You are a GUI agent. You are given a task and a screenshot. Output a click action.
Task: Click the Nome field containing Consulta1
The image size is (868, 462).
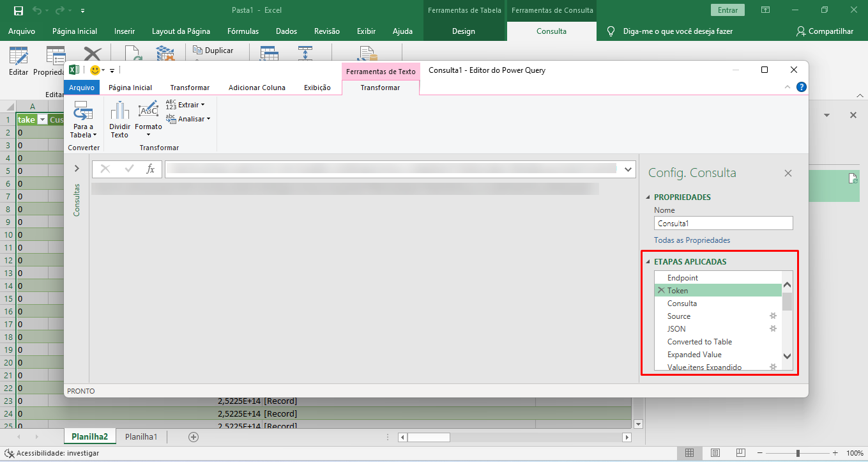click(723, 224)
